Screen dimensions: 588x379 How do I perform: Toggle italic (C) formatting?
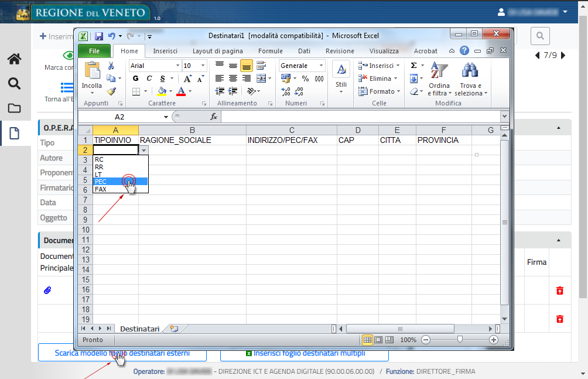point(149,78)
